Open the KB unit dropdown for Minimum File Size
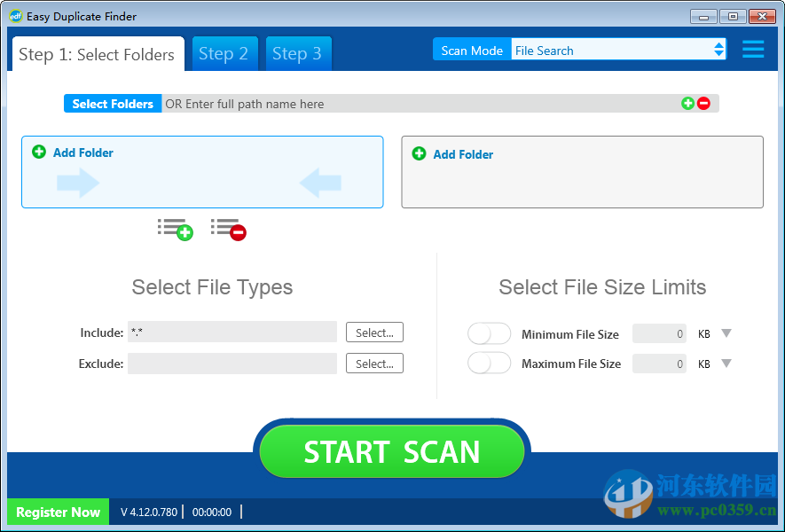This screenshot has width=785, height=532. coord(726,333)
